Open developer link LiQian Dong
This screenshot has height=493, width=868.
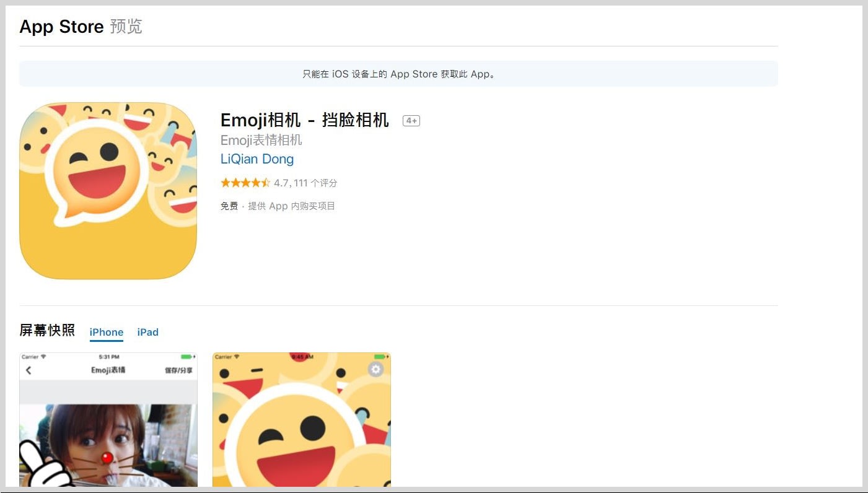pos(257,159)
